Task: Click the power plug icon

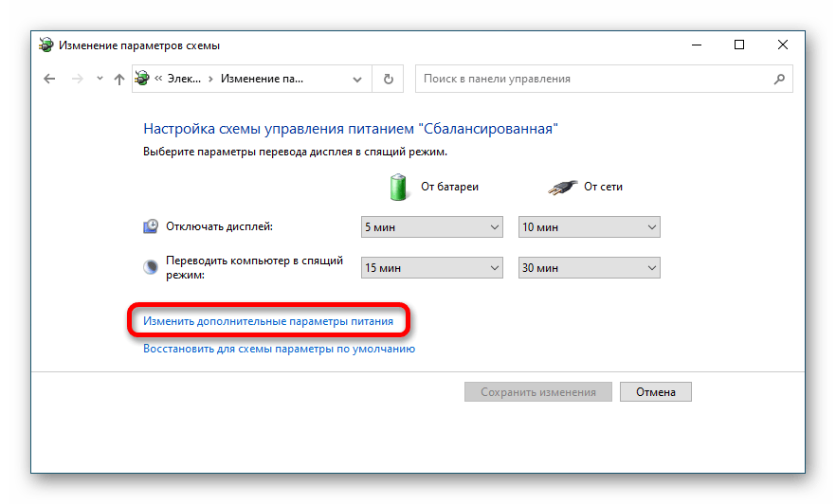Action: pos(561,188)
